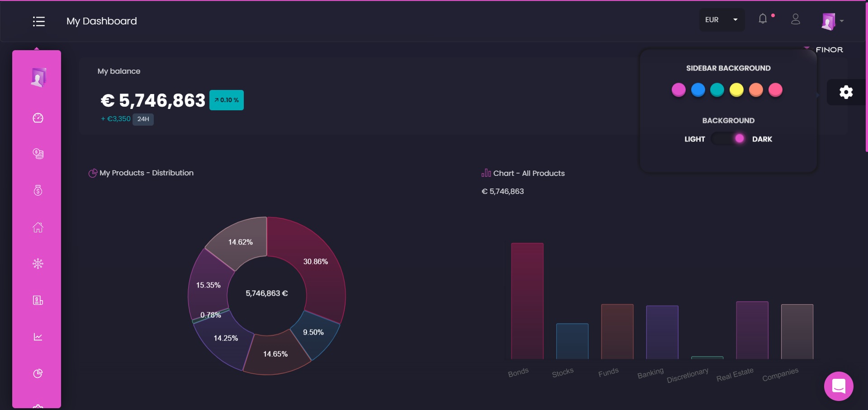Image resolution: width=868 pixels, height=410 pixels.
Task: Select the blue sidebar background color
Action: pos(698,90)
